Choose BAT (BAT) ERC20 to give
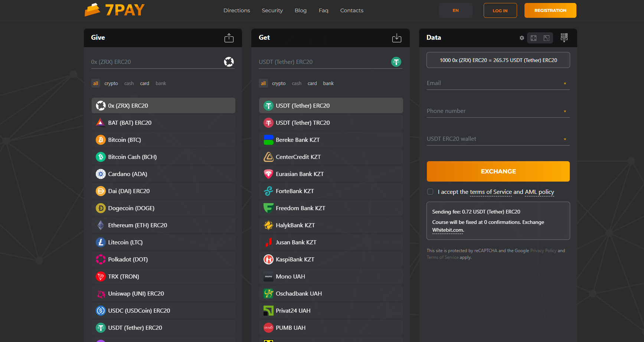 click(163, 123)
